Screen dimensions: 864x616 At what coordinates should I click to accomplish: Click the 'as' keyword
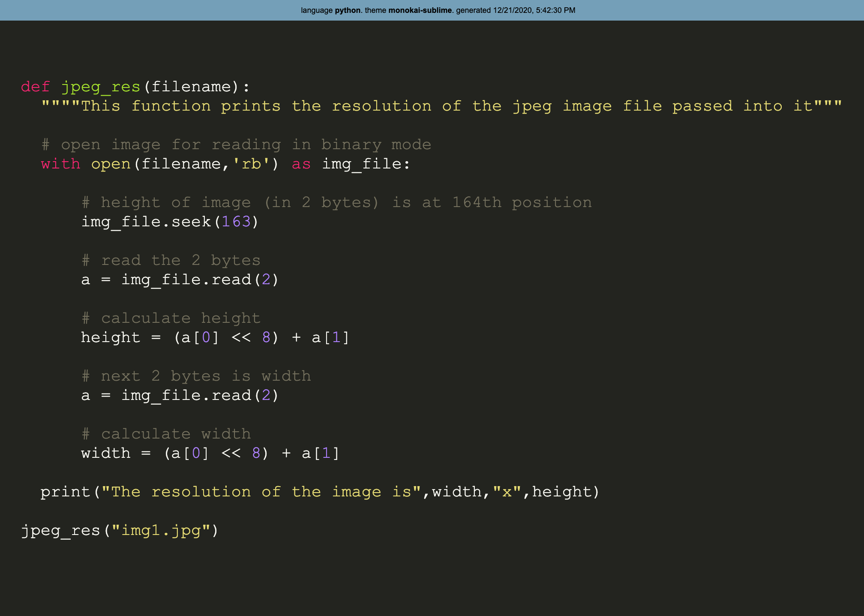[x=301, y=164]
